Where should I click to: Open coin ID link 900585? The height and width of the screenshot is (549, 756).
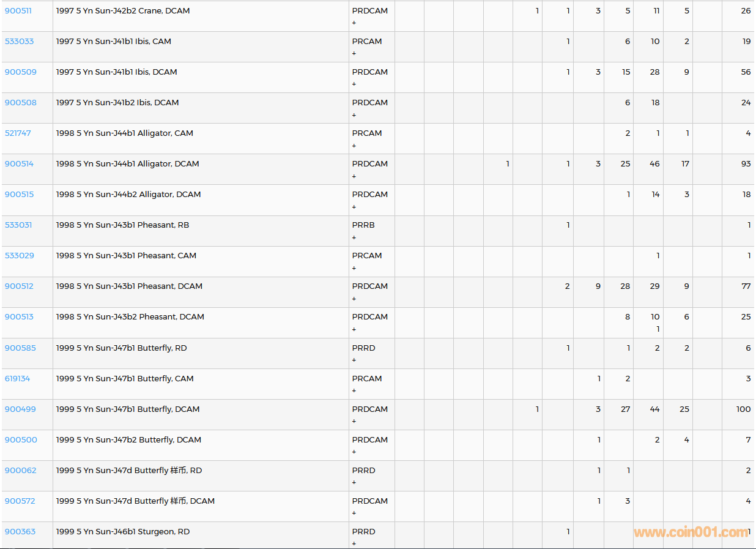click(20, 348)
